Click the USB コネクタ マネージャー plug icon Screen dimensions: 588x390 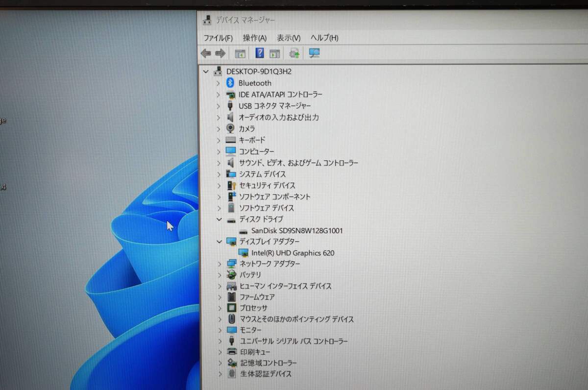pos(230,105)
